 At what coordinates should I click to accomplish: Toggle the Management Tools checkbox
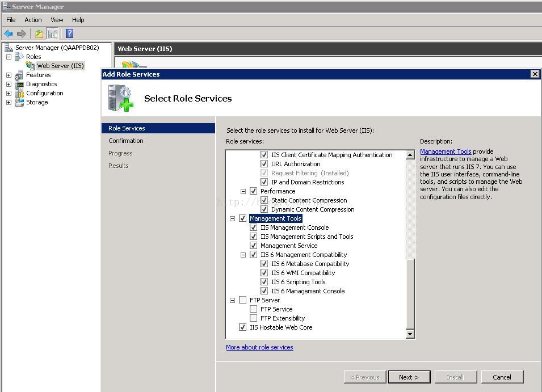pos(243,218)
